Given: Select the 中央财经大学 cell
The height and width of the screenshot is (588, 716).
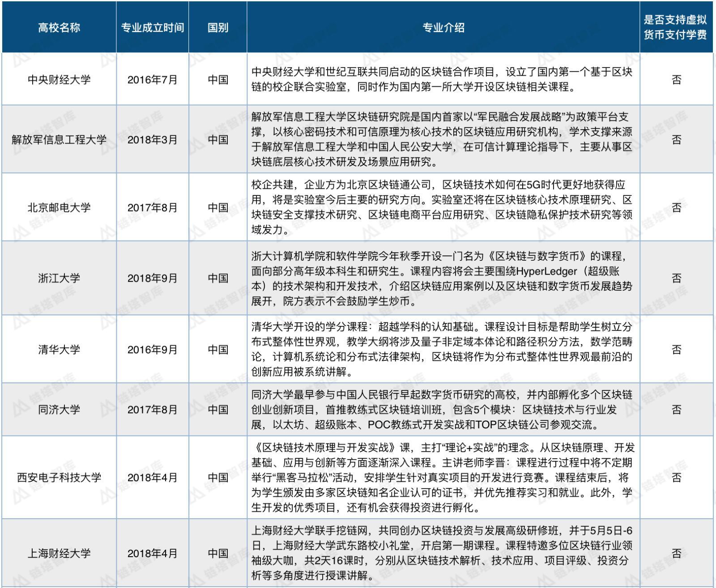Looking at the screenshot, I should [59, 79].
